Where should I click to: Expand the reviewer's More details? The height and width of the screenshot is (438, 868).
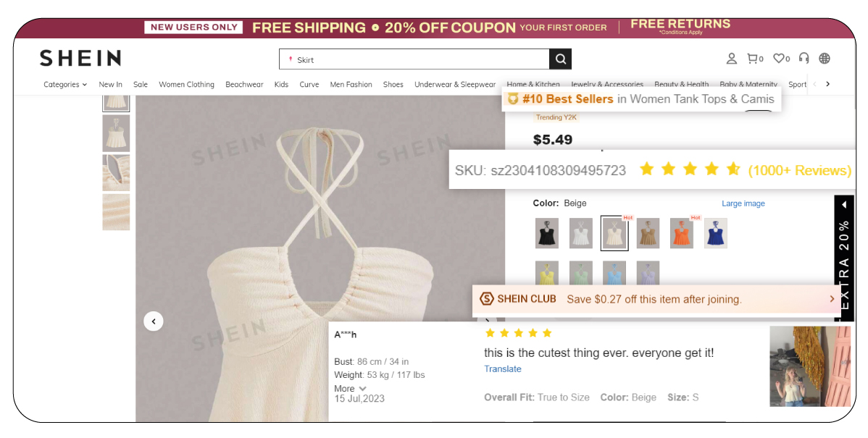350,388
